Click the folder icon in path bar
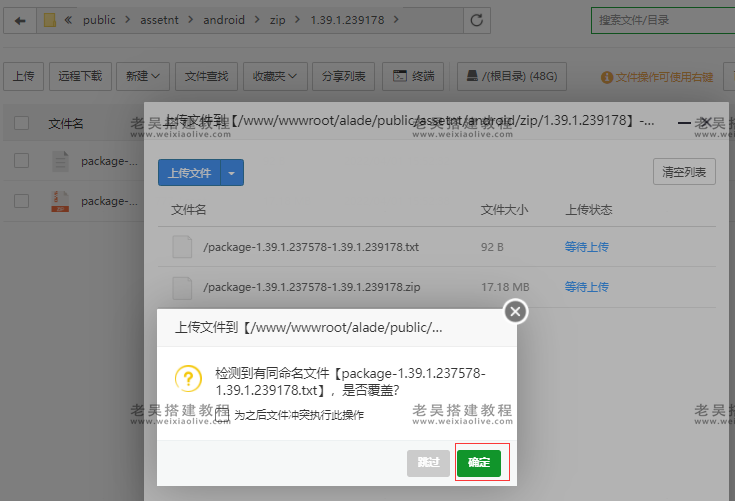This screenshot has width=735, height=501. 50,20
